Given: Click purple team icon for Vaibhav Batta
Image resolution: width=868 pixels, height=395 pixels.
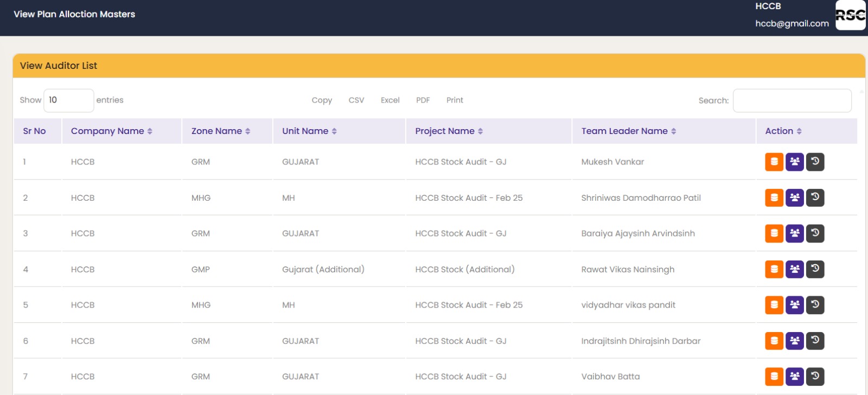Looking at the screenshot, I should pyautogui.click(x=795, y=377).
